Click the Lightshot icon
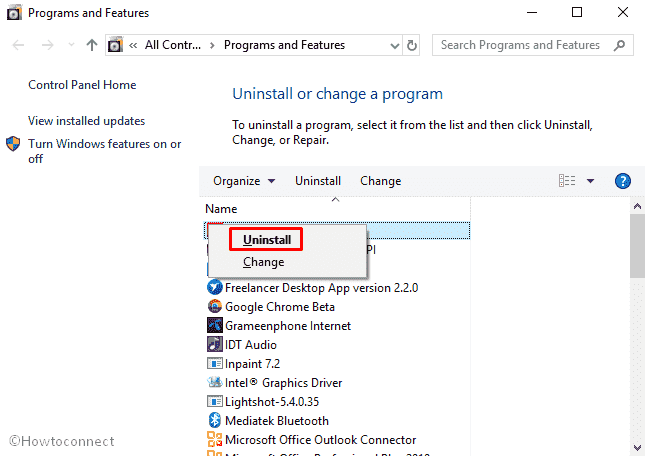 click(x=214, y=401)
